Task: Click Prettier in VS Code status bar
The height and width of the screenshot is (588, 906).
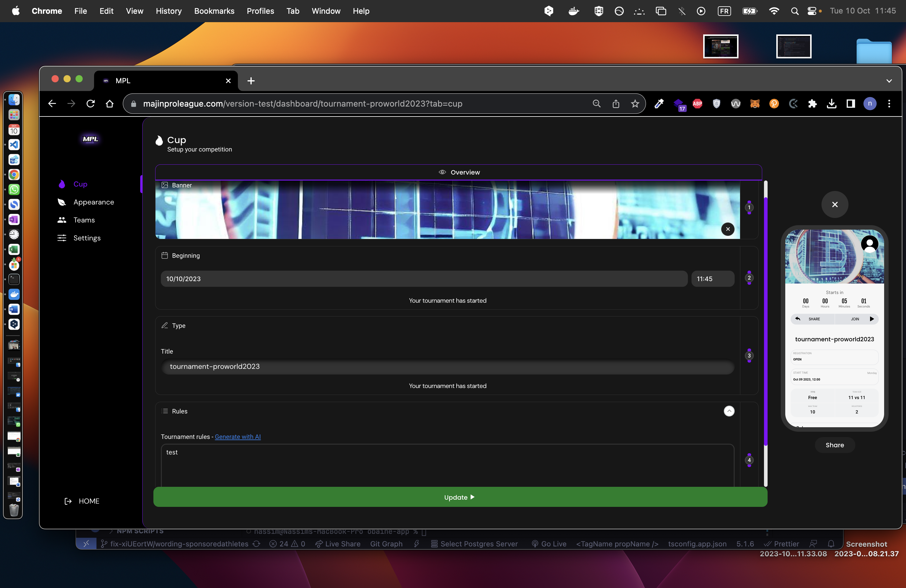Action: (782, 544)
